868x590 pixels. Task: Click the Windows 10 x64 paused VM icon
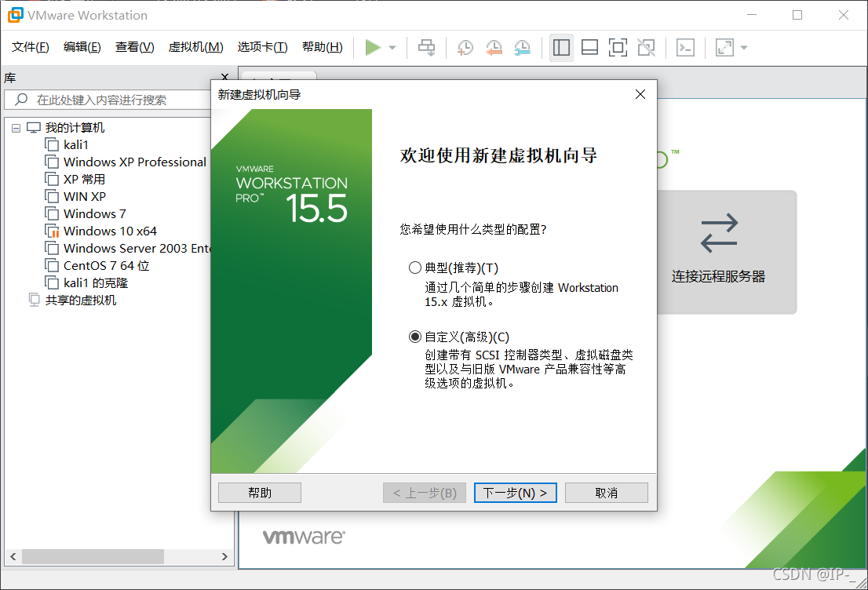52,231
